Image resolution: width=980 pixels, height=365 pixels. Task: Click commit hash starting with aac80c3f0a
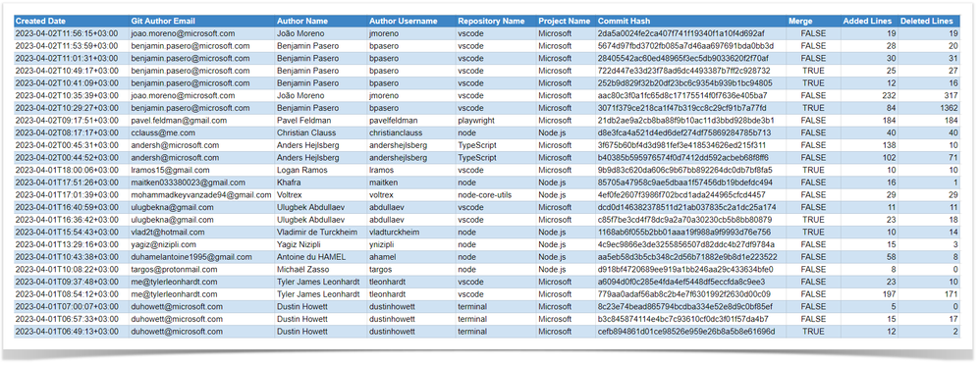point(682,95)
